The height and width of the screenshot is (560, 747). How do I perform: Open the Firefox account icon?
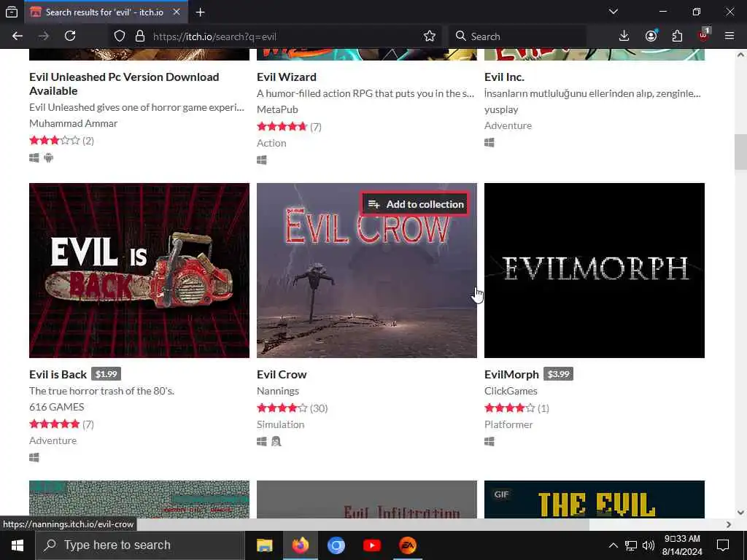coord(651,36)
